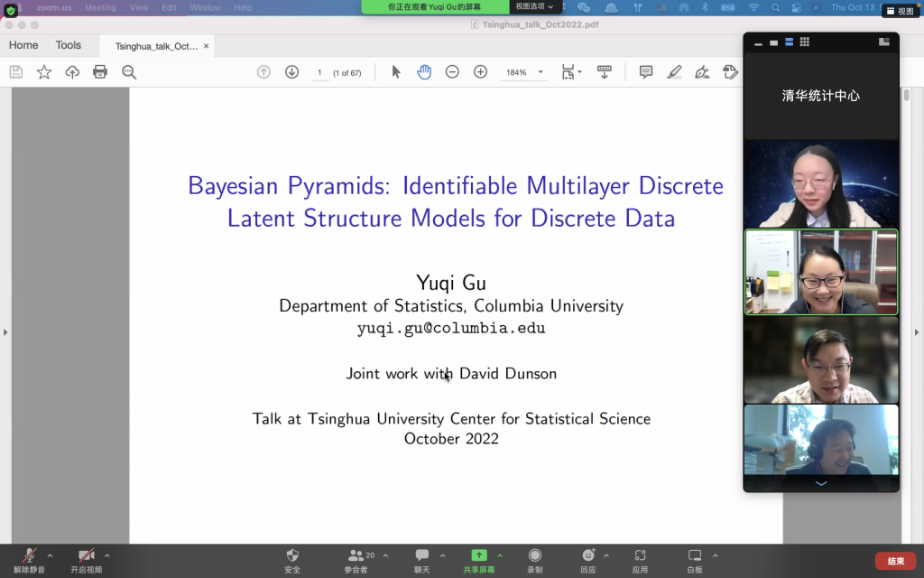Click the print icon in PDF toolbar
The width and height of the screenshot is (924, 578).
click(x=100, y=72)
